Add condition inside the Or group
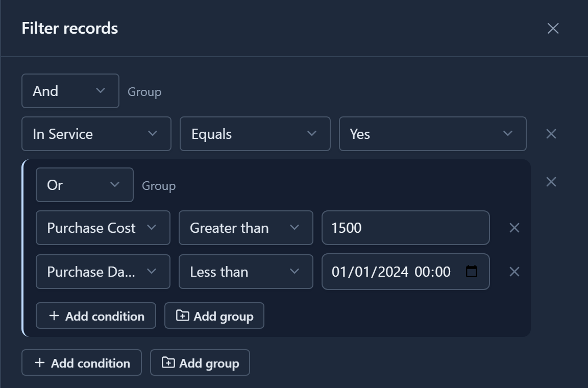Image resolution: width=588 pixels, height=388 pixels. coord(96,316)
